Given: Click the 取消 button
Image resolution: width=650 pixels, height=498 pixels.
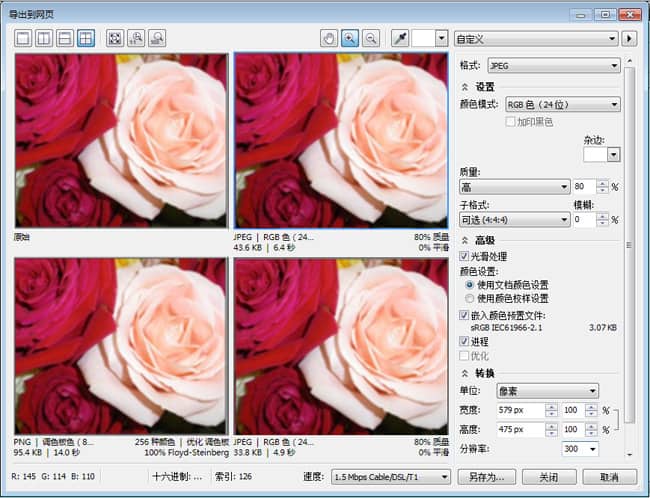Looking at the screenshot, I should click(x=609, y=477).
